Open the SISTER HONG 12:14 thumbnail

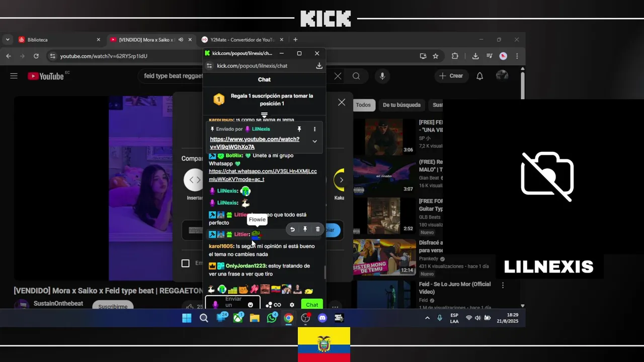coord(384,257)
